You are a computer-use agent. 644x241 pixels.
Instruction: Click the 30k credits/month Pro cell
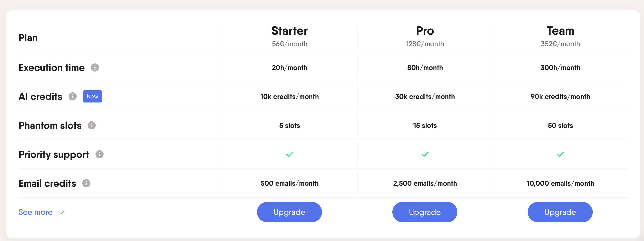425,97
